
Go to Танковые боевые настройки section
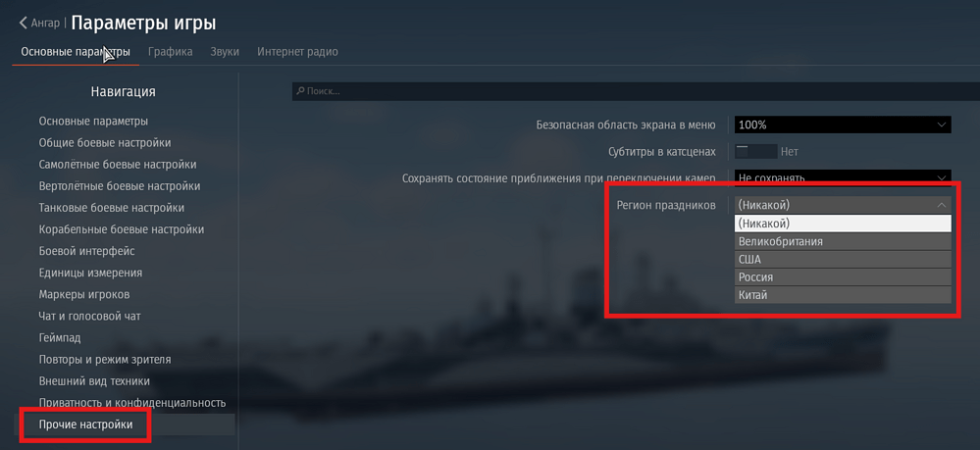[x=111, y=208]
